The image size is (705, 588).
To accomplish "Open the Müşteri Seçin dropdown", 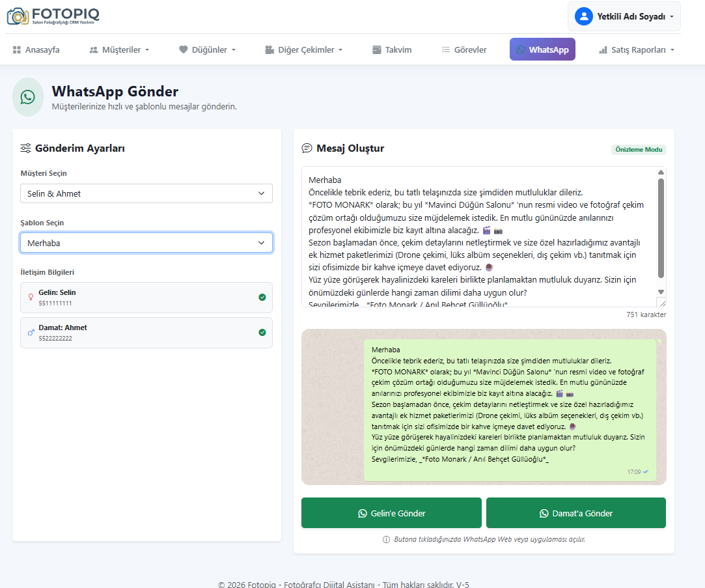I will [146, 193].
